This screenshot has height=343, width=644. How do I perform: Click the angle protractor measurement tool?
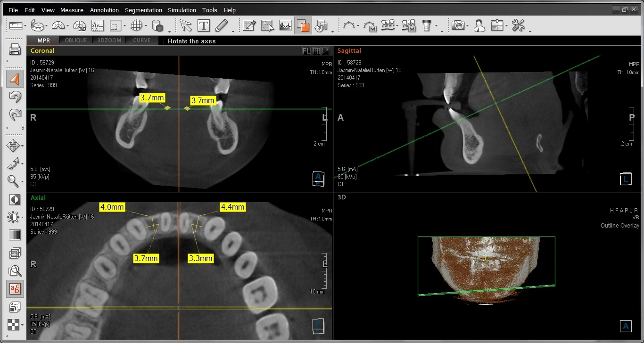[x=58, y=25]
